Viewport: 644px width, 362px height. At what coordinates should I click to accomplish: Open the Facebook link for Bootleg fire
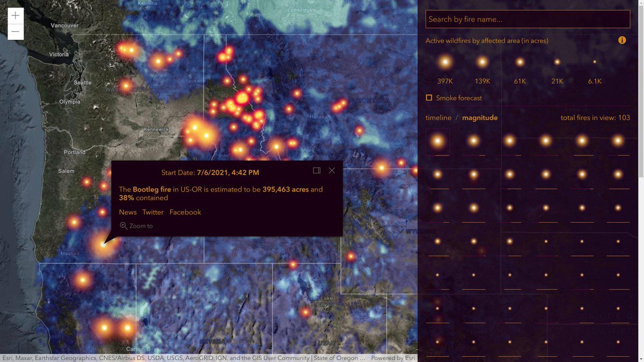pyautogui.click(x=185, y=212)
